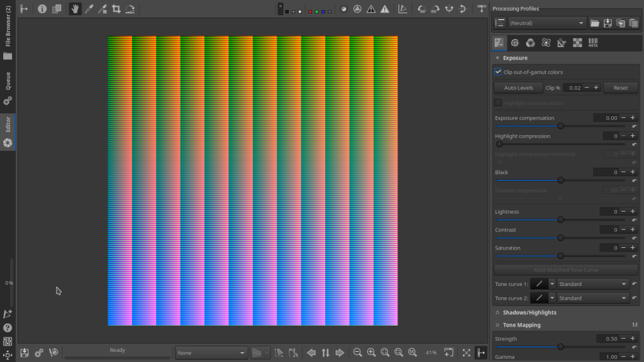Toggle the focus mask preview icon

click(343, 9)
